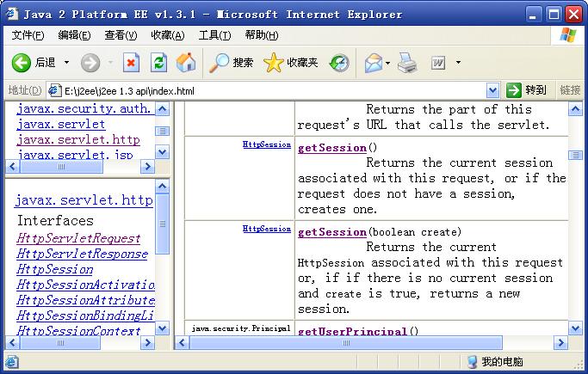This screenshot has width=588, height=374.
Task: Open the Back history dropdown arrow
Action: point(66,62)
